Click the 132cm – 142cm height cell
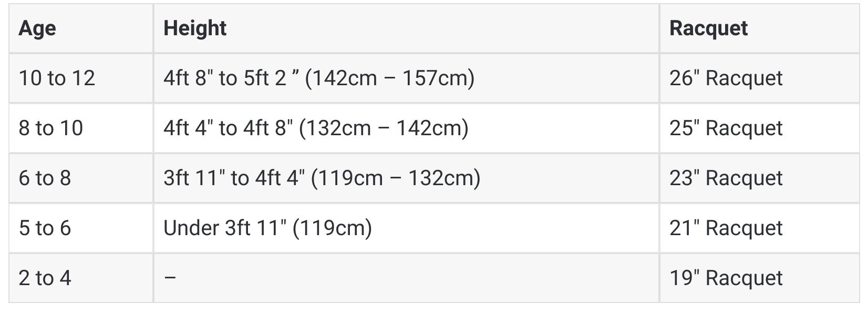Screen dimensions: 868x313 click(406, 128)
